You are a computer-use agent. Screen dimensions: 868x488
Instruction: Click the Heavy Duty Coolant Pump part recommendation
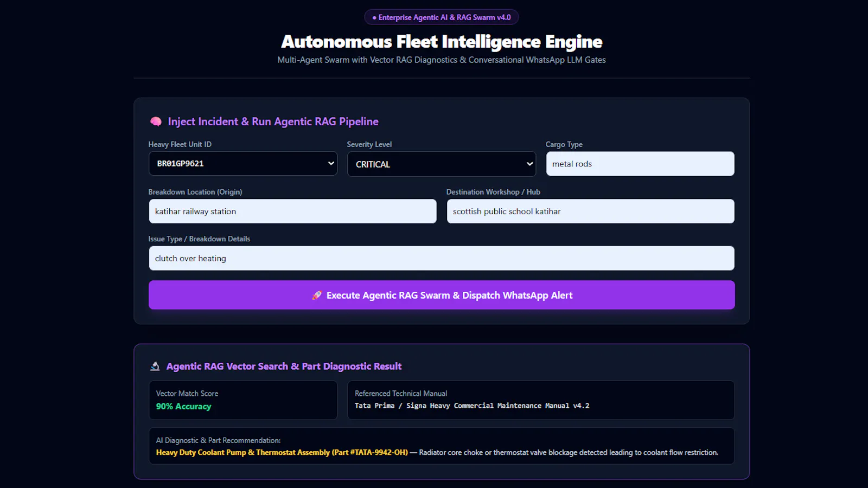[282, 453]
